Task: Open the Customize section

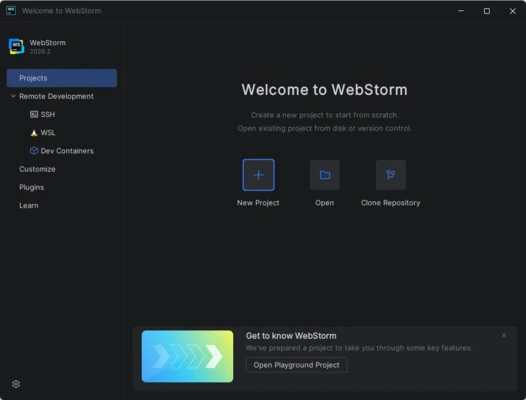Action: click(37, 169)
